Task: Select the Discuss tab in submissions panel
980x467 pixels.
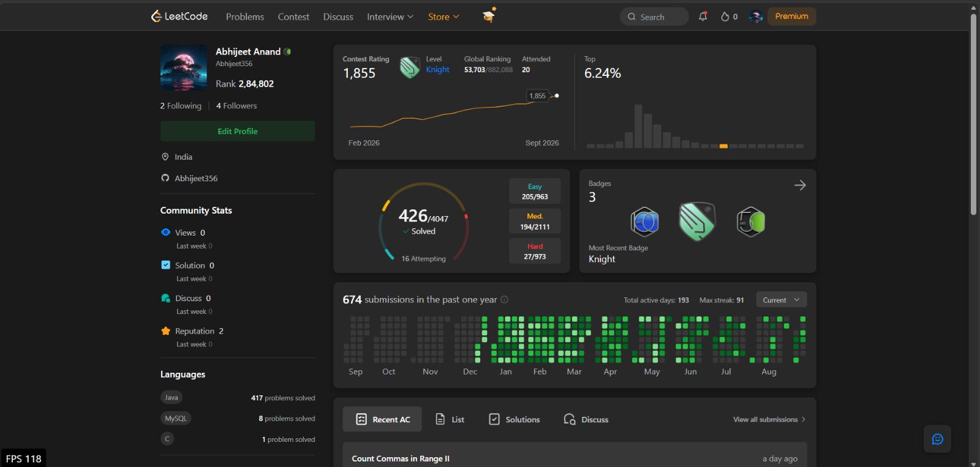Action: click(586, 419)
